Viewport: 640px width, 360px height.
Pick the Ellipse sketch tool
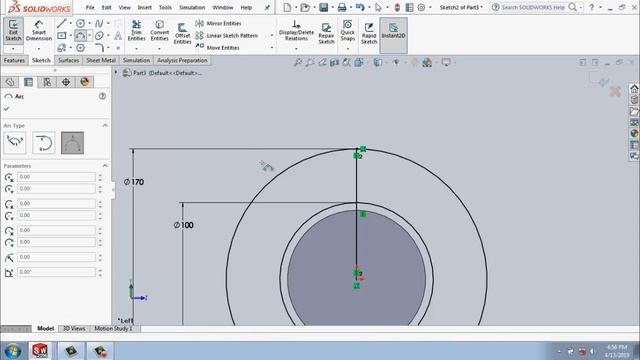(99, 36)
